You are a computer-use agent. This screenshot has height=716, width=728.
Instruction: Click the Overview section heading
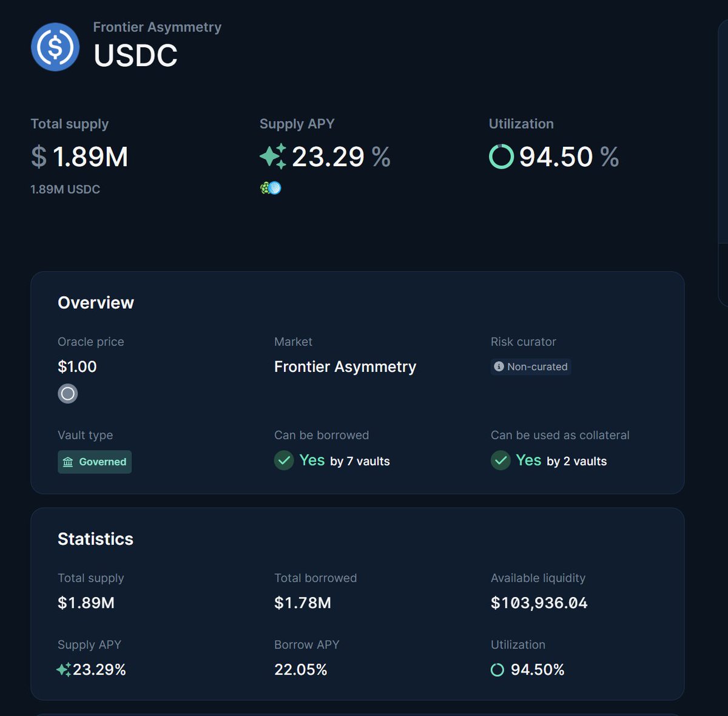pos(96,303)
